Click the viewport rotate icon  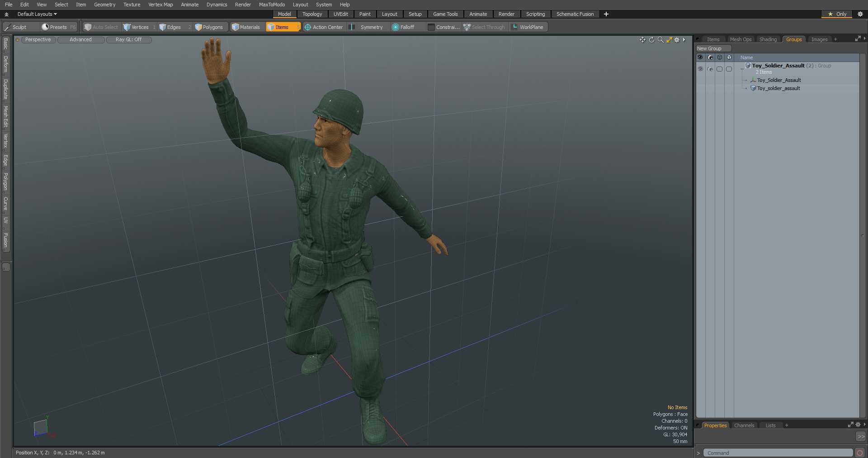(651, 40)
